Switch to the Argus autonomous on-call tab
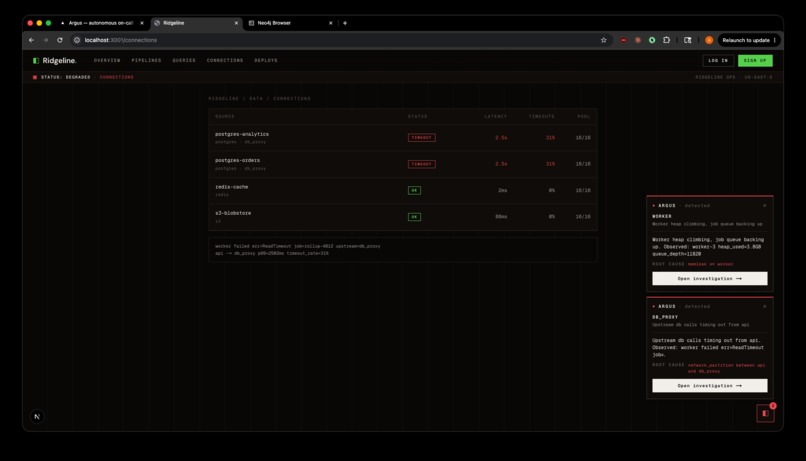Image resolution: width=806 pixels, height=461 pixels. [101, 23]
